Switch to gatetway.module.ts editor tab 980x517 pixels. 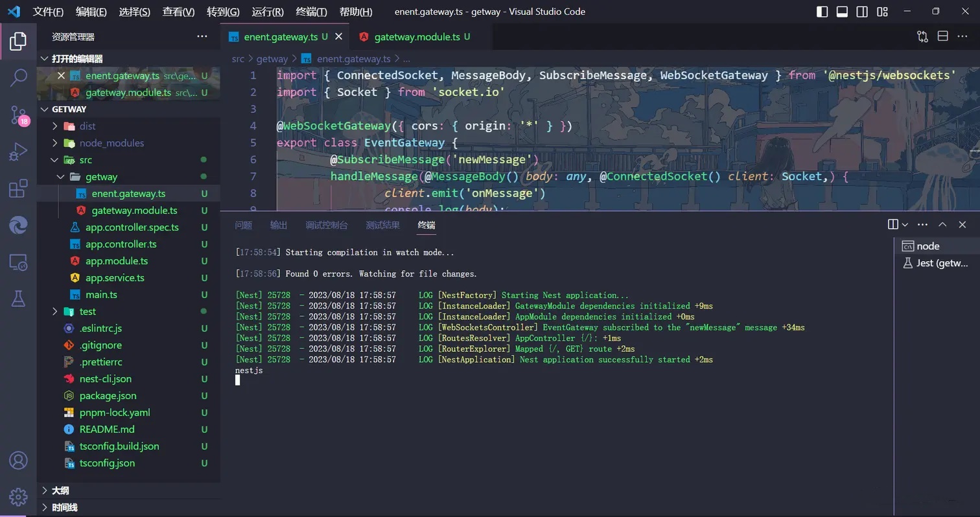416,37
